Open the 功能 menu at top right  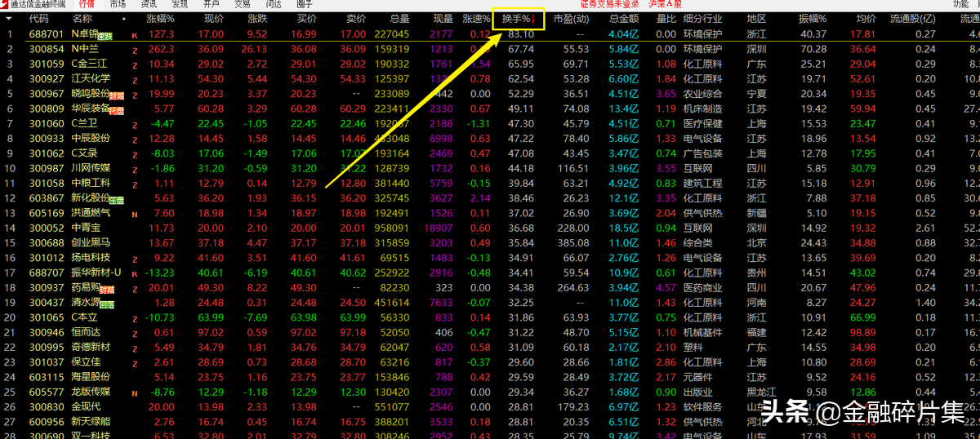[961, 4]
